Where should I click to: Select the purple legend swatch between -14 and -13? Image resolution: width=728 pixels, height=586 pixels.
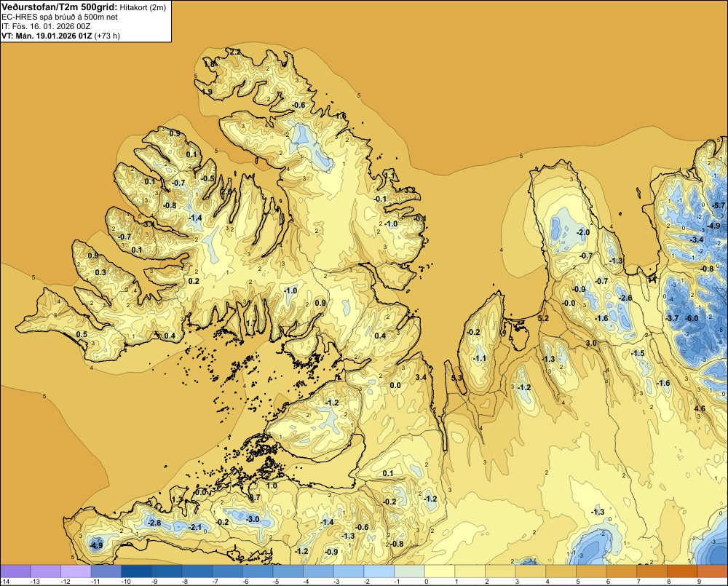pyautogui.click(x=15, y=571)
